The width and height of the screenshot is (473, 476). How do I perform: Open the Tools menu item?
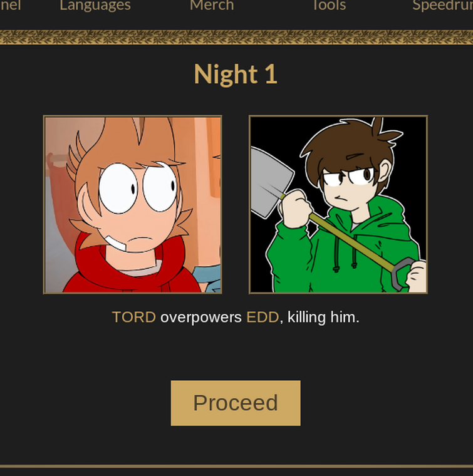pyautogui.click(x=330, y=5)
